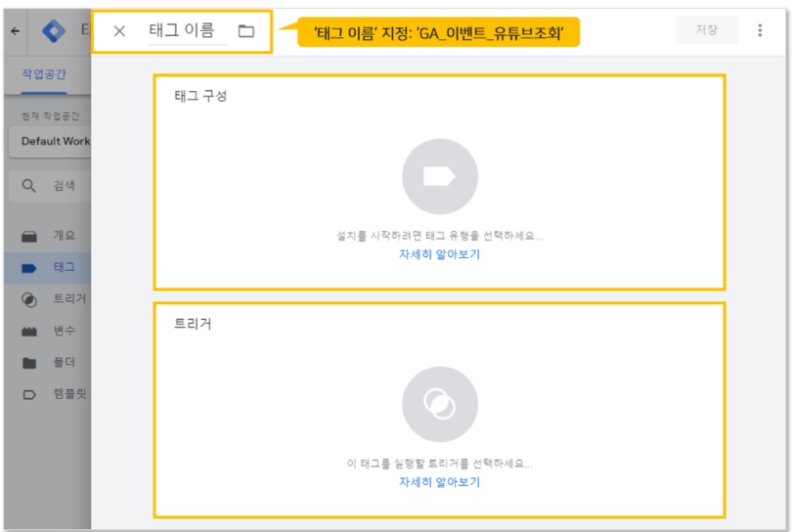Open the 템플릿 menu item
Viewport: 792px width, 532px height.
pyautogui.click(x=48, y=394)
